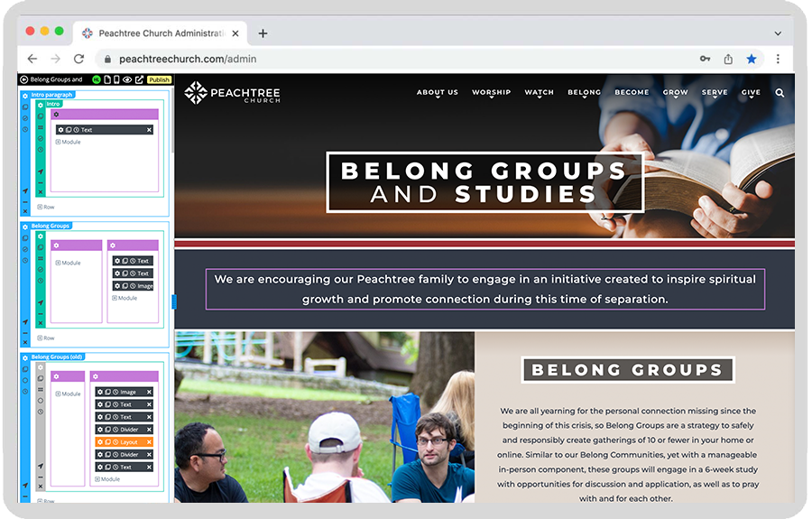Open the clock schedule icon on Intro paragraph section
The height and width of the screenshot is (519, 812).
tap(25, 129)
